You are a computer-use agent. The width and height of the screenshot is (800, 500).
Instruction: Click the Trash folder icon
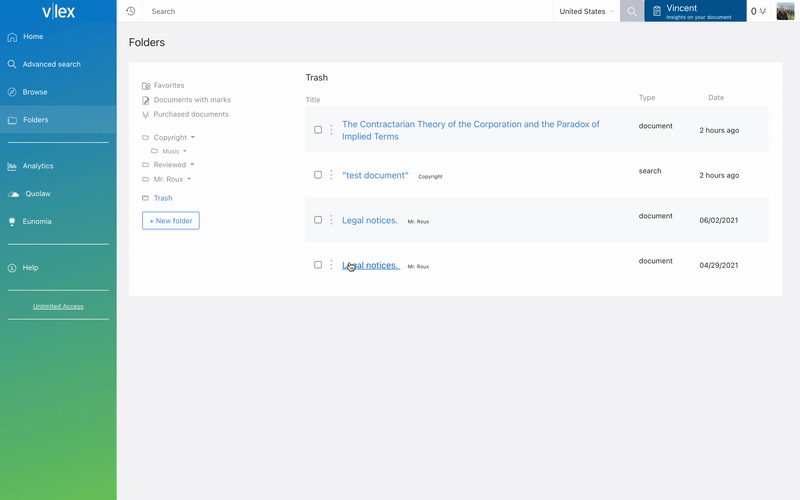click(x=145, y=198)
